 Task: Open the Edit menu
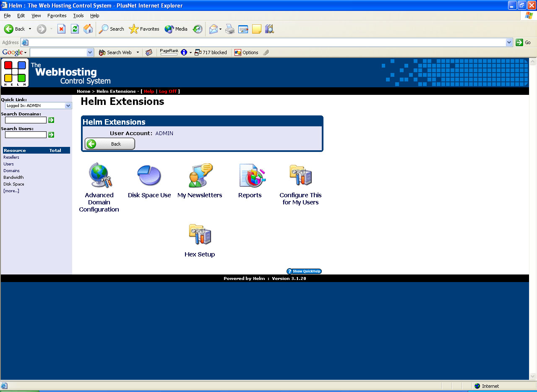pyautogui.click(x=21, y=16)
